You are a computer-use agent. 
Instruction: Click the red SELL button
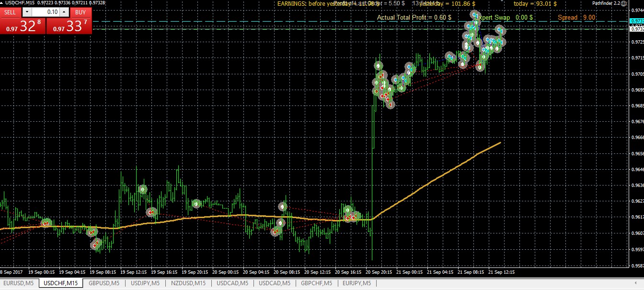point(11,12)
